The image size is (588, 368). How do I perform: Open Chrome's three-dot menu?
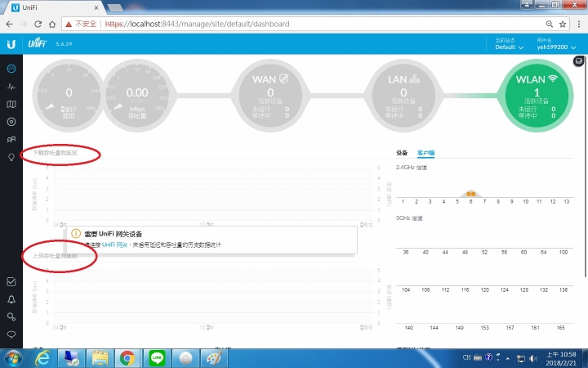579,24
